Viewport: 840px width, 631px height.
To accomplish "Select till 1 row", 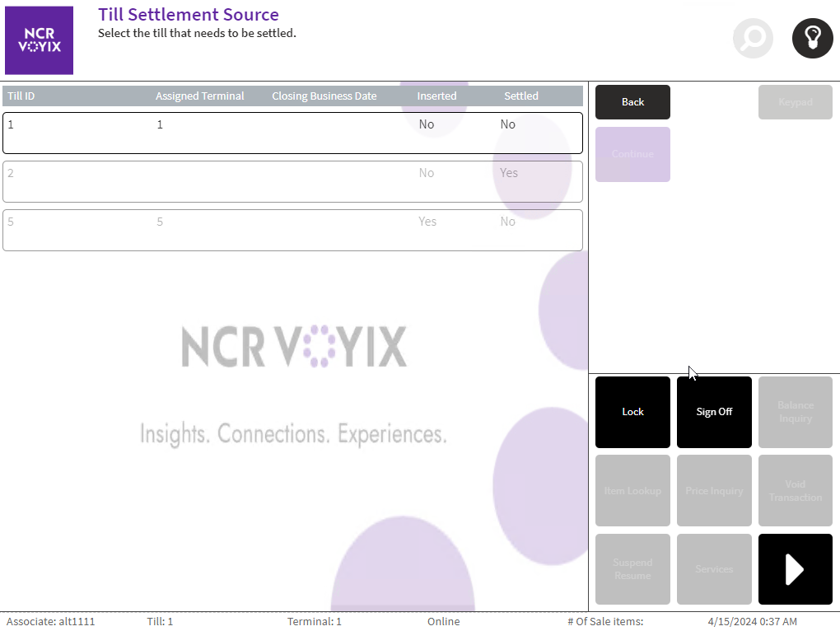I will pos(292,133).
